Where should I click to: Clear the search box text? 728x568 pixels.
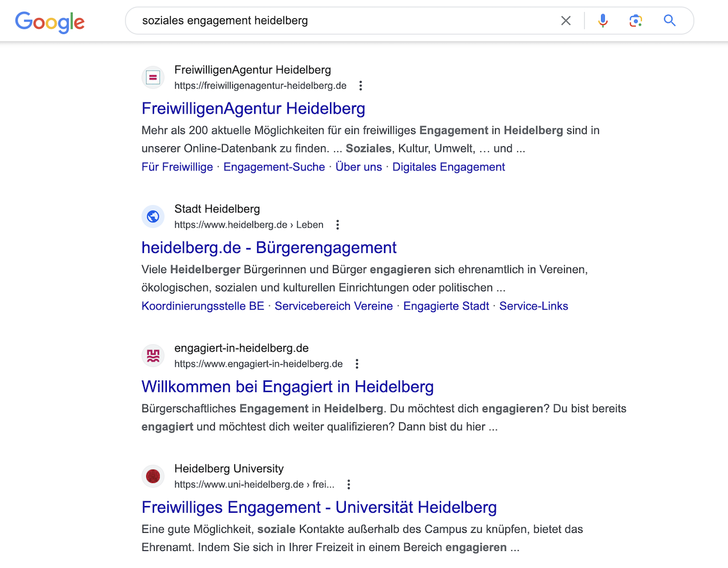565,21
